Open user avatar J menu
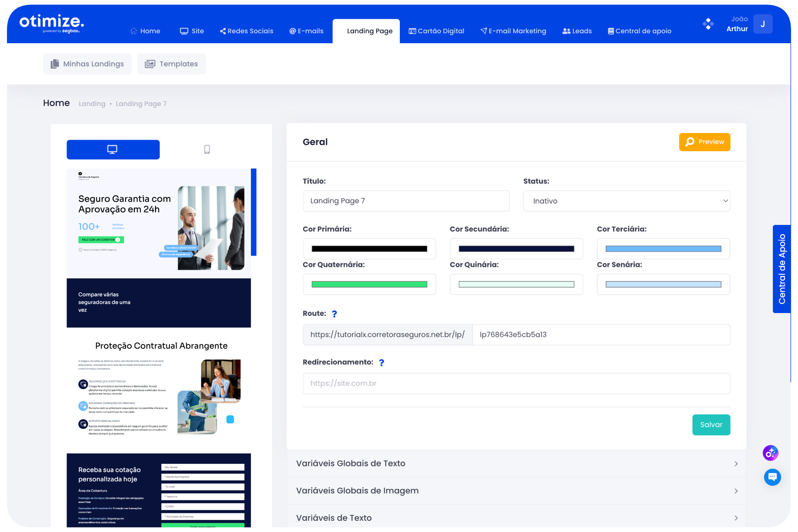798x532 pixels. point(762,24)
